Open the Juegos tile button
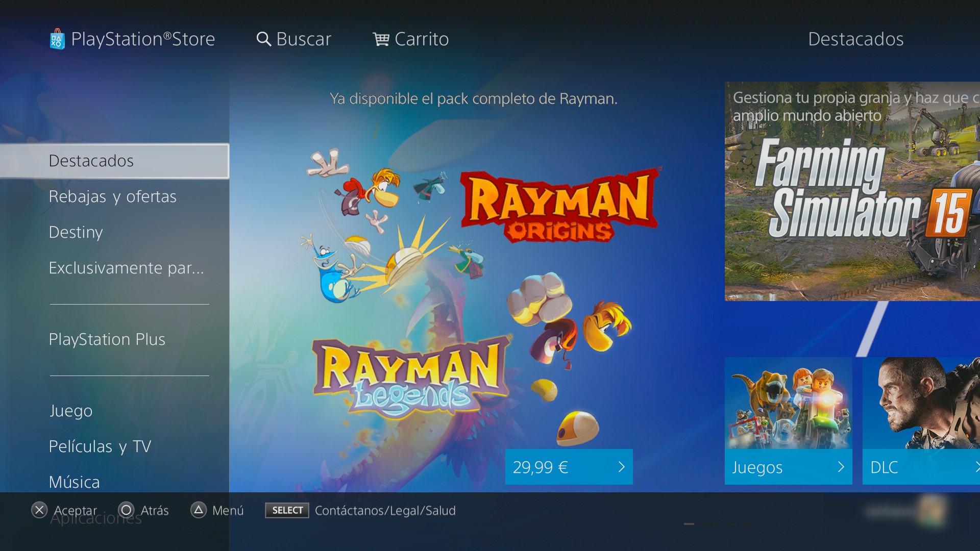Viewport: 980px width, 551px height. [789, 467]
